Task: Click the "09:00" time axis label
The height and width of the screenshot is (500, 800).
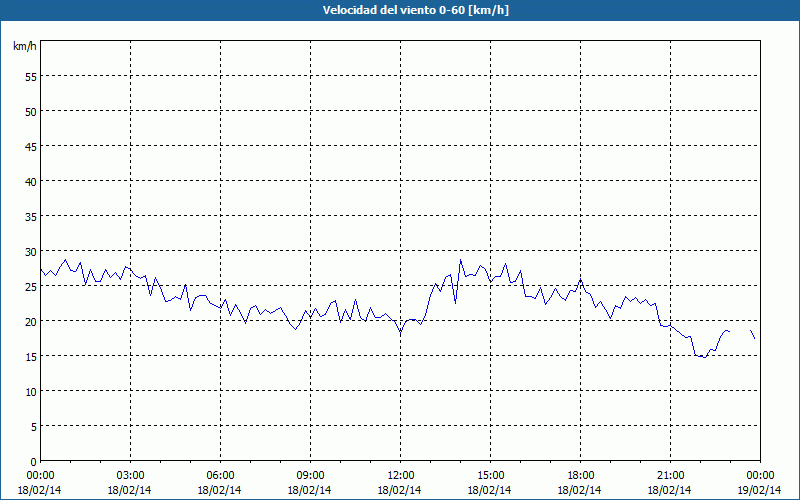Action: point(310,476)
